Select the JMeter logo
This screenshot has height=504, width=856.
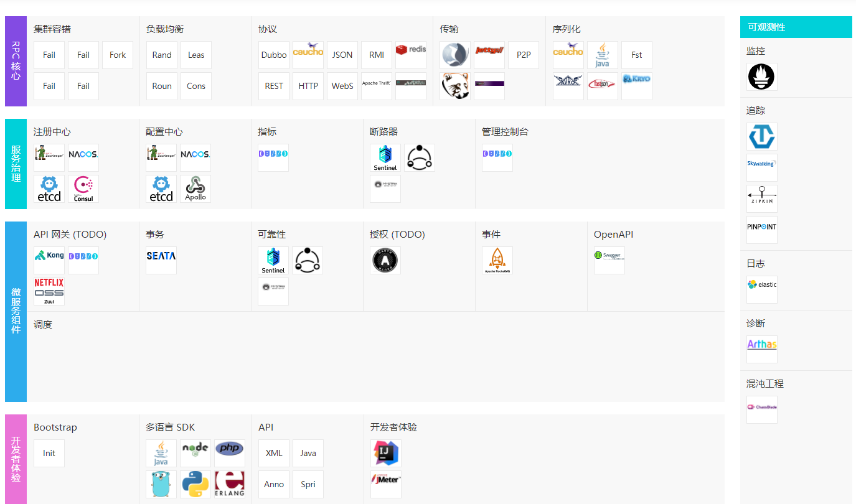tap(386, 484)
